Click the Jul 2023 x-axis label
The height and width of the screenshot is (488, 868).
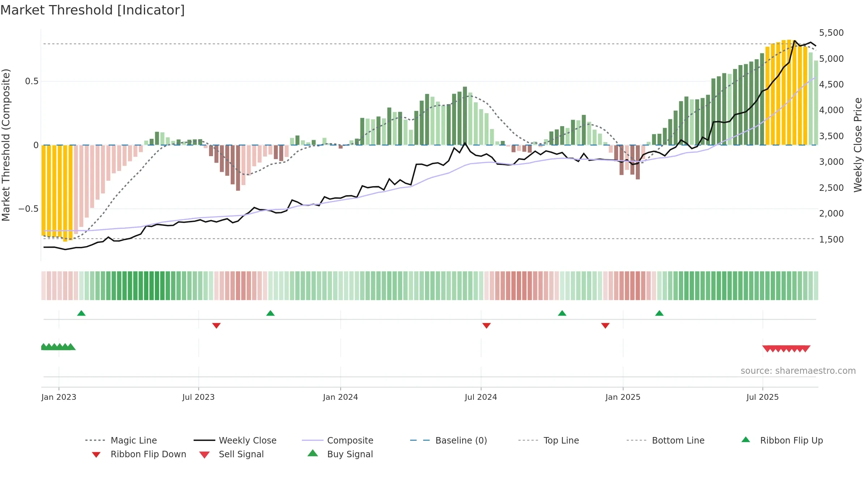198,397
